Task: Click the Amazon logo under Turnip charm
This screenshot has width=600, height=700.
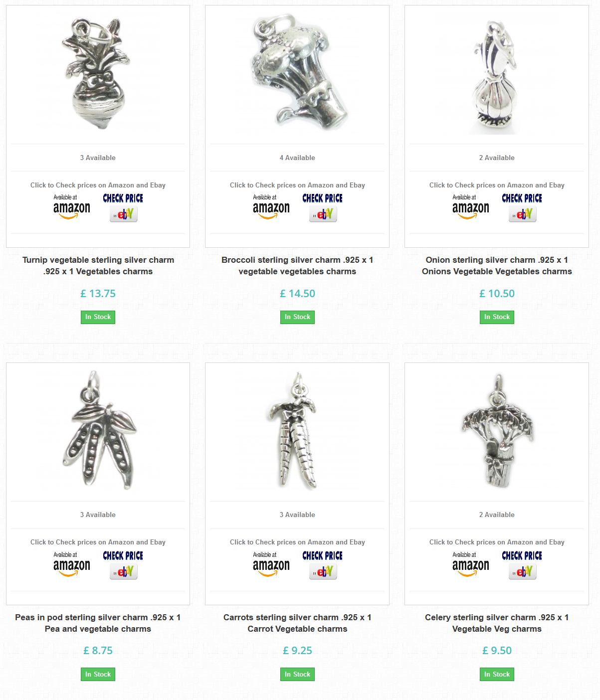Action: (x=72, y=207)
